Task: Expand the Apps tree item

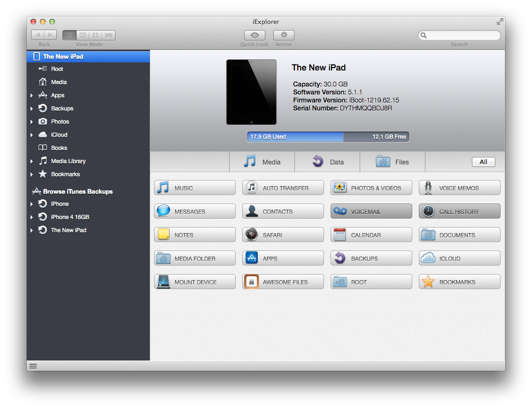Action: pyautogui.click(x=31, y=95)
